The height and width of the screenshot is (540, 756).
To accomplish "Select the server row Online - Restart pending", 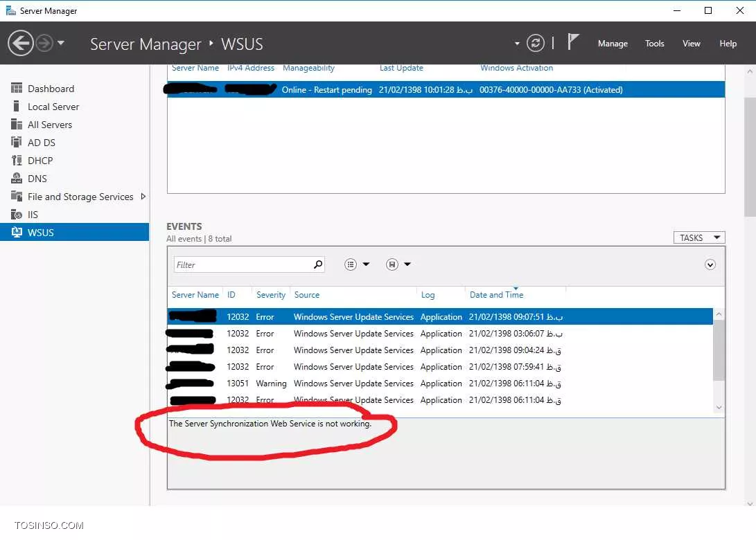I will click(x=446, y=89).
